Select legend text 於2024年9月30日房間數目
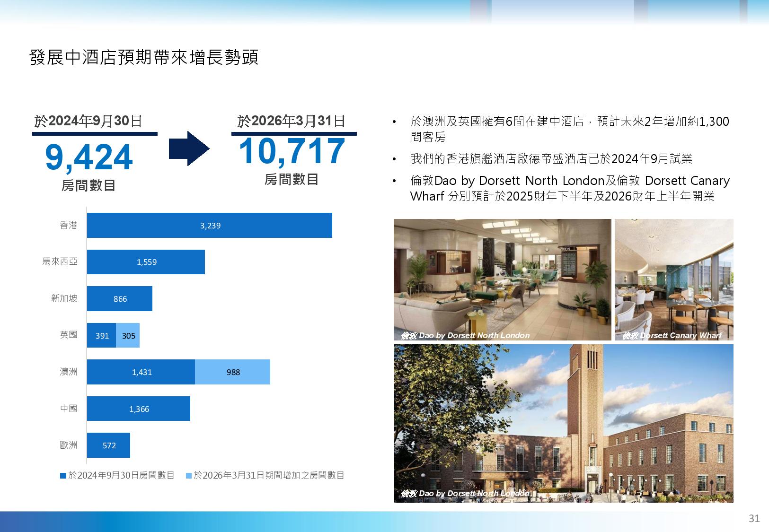 121,475
